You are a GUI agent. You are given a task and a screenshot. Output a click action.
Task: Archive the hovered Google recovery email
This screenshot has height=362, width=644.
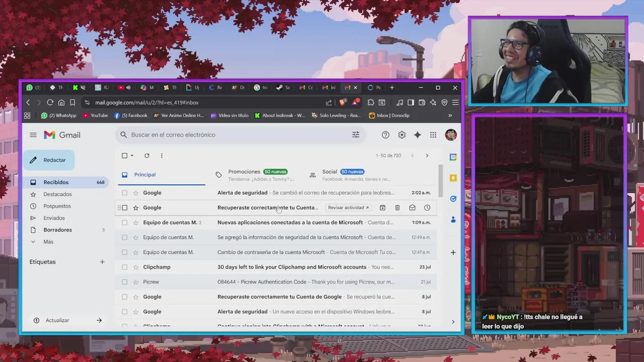click(x=382, y=208)
